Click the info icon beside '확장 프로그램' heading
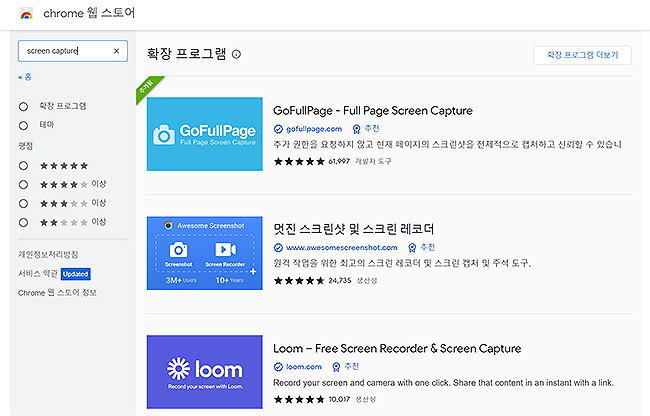The height and width of the screenshot is (416, 650). coord(236,54)
